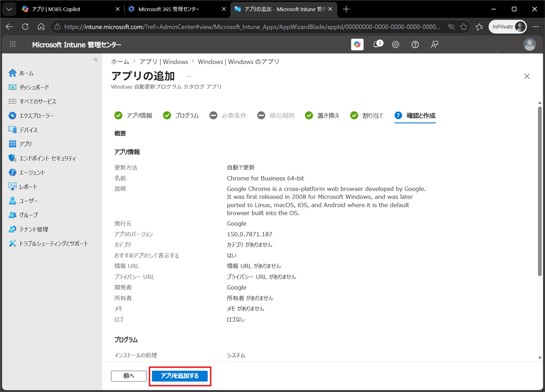Go to the プログラム wizard step

pos(181,115)
